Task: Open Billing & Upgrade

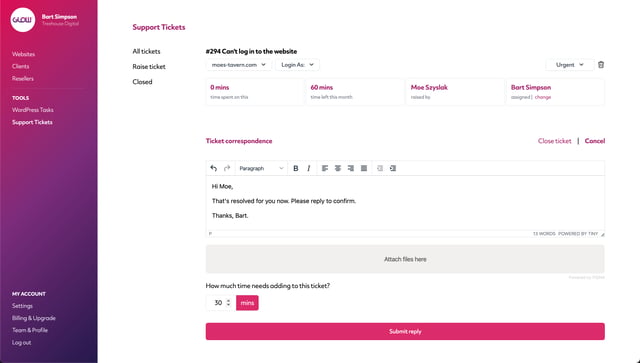Action: click(34, 318)
